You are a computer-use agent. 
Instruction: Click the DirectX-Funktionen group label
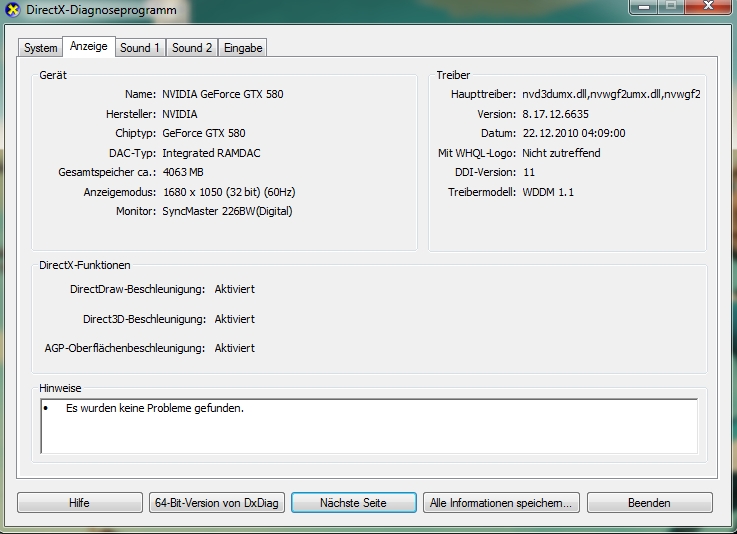click(x=85, y=265)
